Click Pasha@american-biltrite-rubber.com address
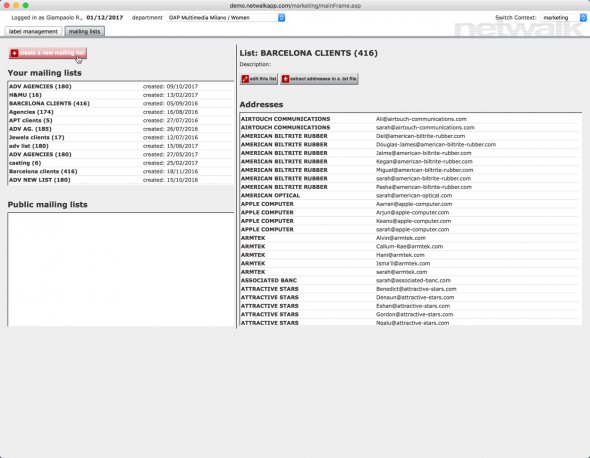Screen dimensions: 590x458 point(424,187)
